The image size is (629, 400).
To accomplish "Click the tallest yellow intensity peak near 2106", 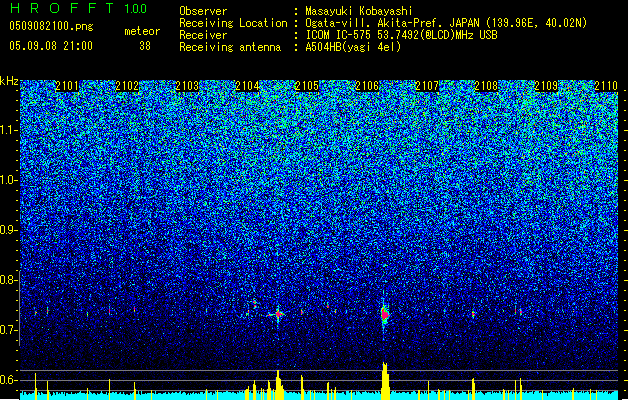I will pyautogui.click(x=385, y=381).
